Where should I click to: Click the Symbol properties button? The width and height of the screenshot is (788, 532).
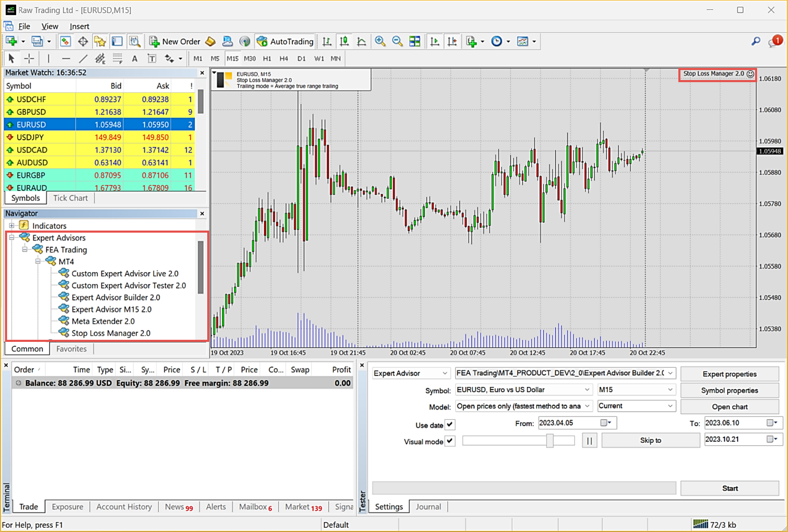(730, 390)
